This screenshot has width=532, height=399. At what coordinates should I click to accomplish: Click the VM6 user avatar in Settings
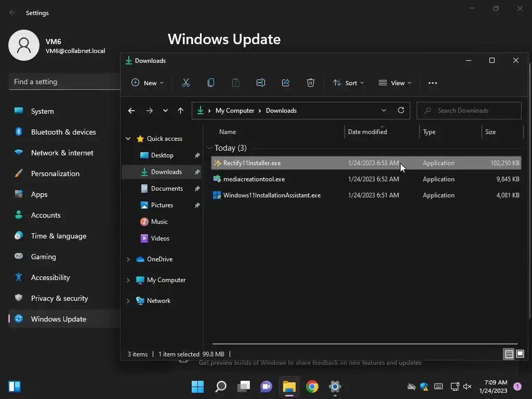click(24, 45)
